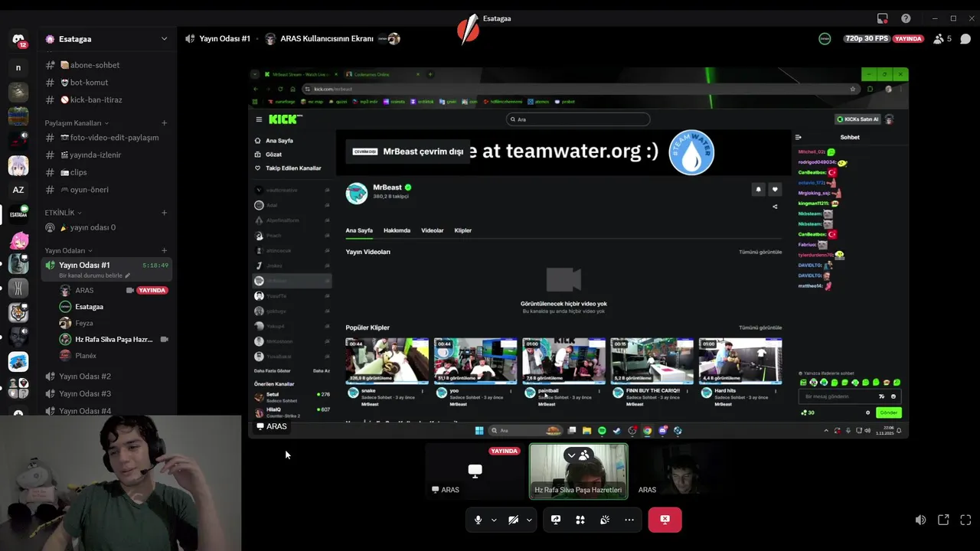The image size is (980, 551).
Task: Add a channel to ETKİNLİK category
Action: (x=164, y=213)
